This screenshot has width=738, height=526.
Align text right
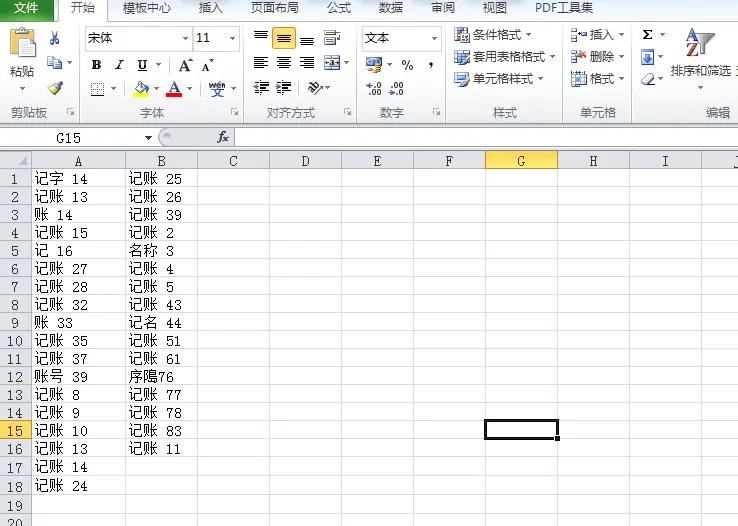tap(307, 62)
